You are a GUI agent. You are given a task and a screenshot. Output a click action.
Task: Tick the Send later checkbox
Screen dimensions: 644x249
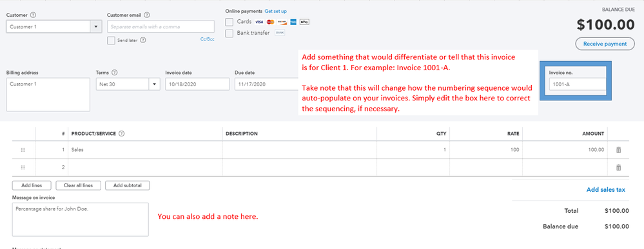(111, 40)
